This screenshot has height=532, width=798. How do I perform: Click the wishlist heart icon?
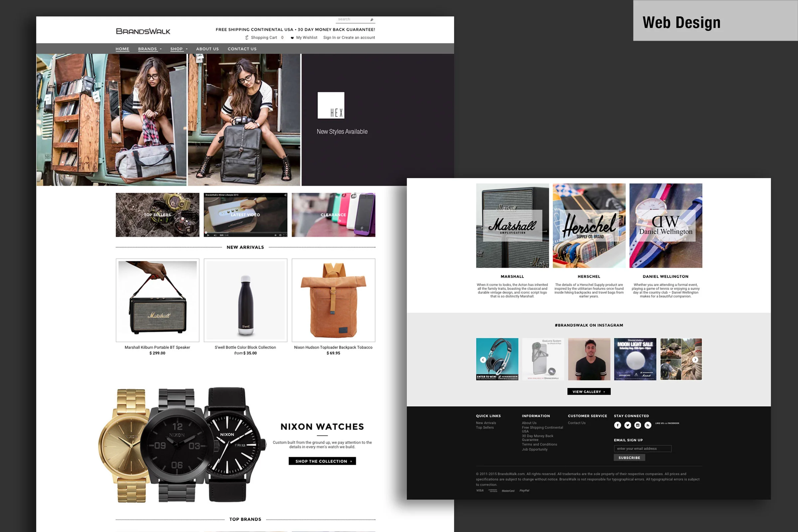[292, 38]
